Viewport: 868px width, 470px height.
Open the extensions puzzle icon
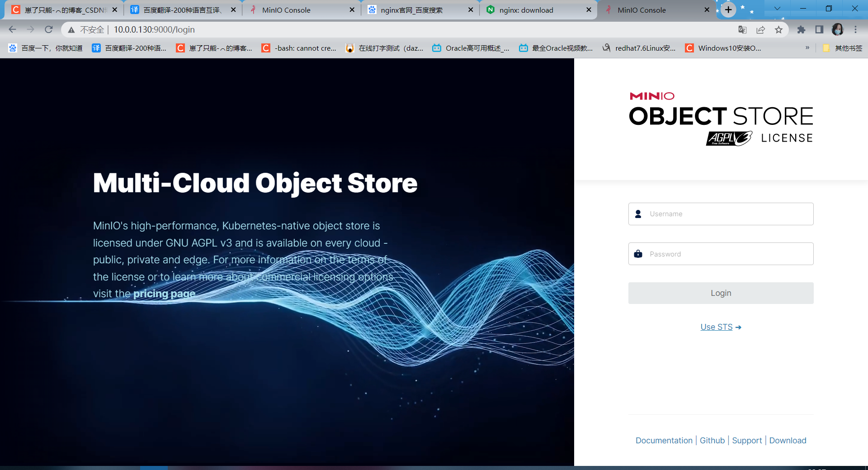[x=801, y=29]
